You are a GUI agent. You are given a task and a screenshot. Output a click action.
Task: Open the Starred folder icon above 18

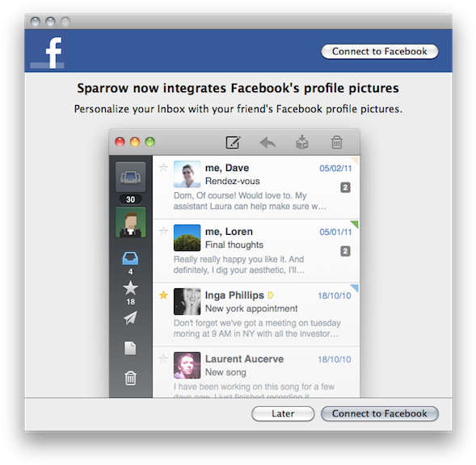click(x=131, y=288)
